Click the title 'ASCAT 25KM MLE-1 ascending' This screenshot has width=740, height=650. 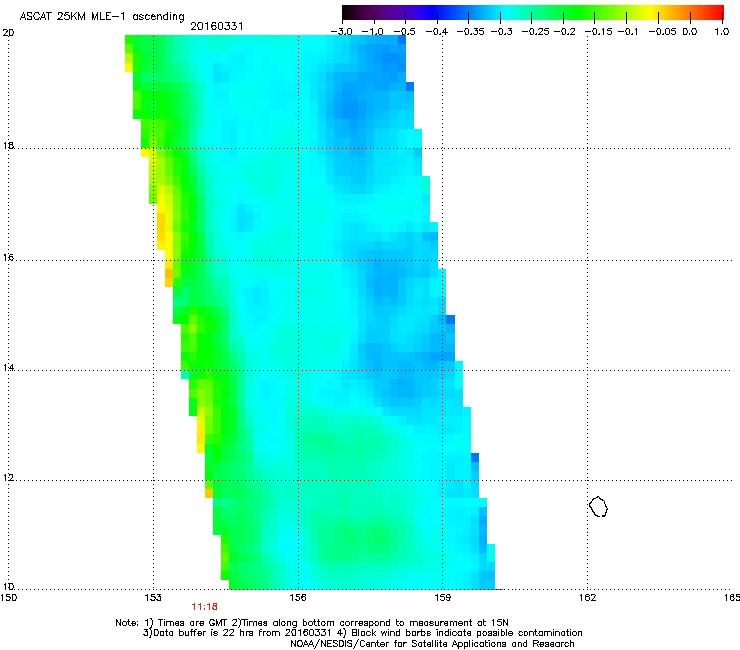tap(102, 16)
